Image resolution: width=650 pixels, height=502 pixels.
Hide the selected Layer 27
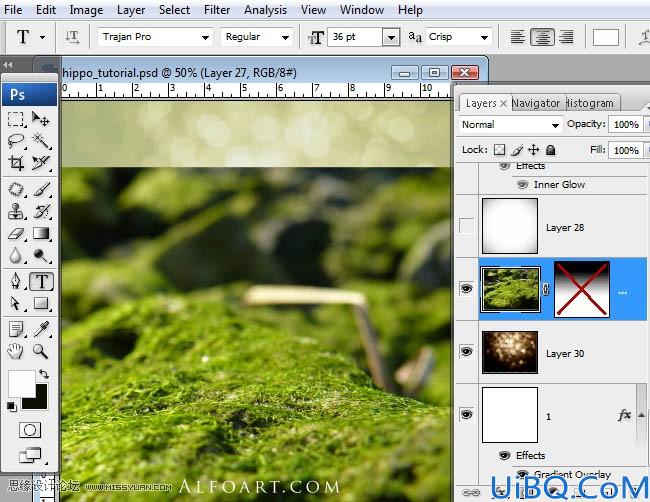(466, 289)
